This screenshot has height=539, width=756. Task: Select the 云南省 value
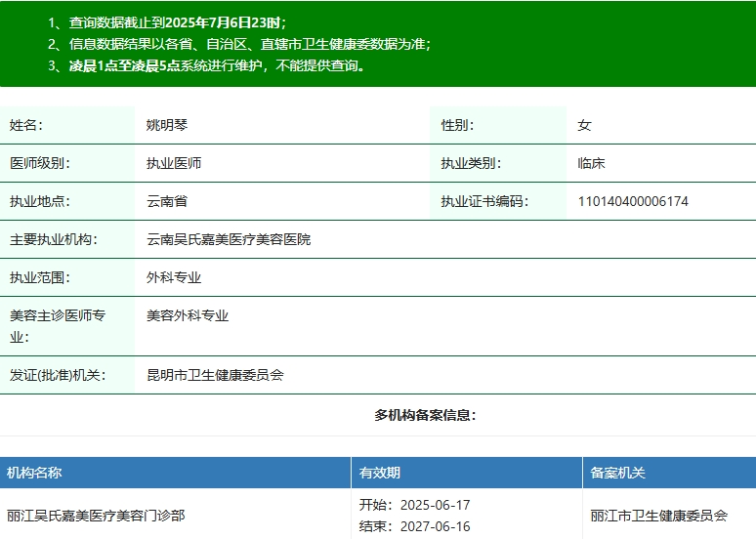click(x=167, y=201)
